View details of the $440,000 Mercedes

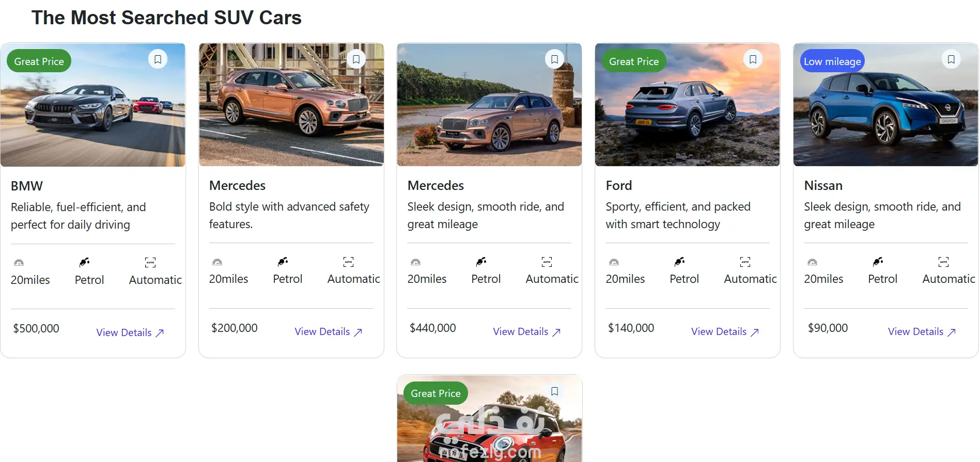(x=527, y=332)
